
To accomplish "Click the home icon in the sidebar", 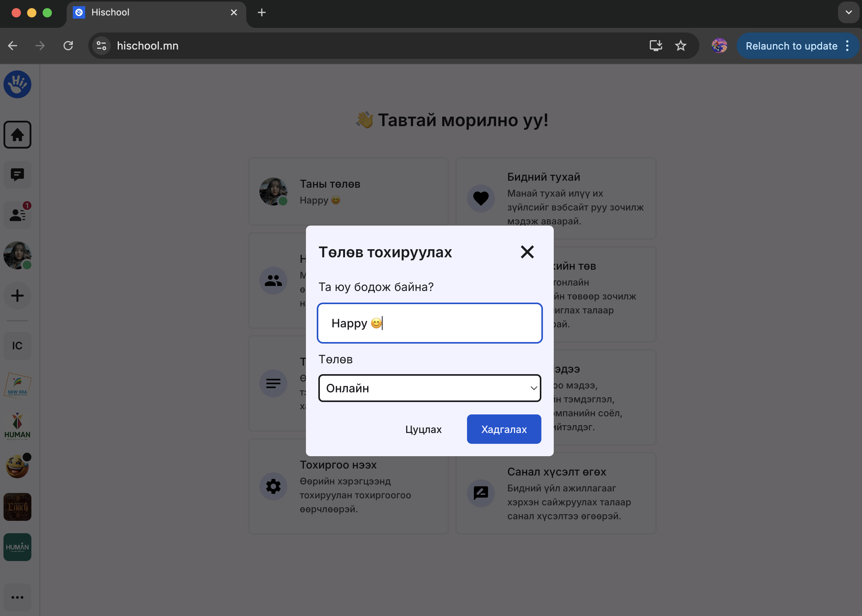I will point(17,135).
